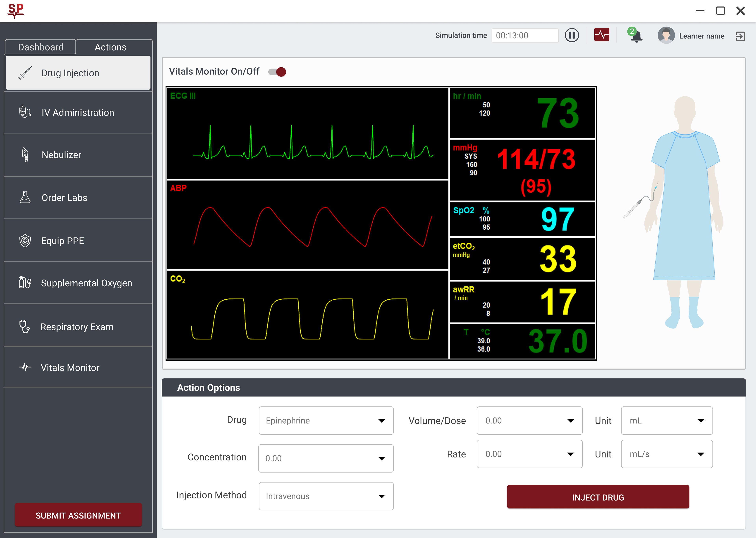Click the Nebulizer icon in sidebar

(x=25, y=155)
